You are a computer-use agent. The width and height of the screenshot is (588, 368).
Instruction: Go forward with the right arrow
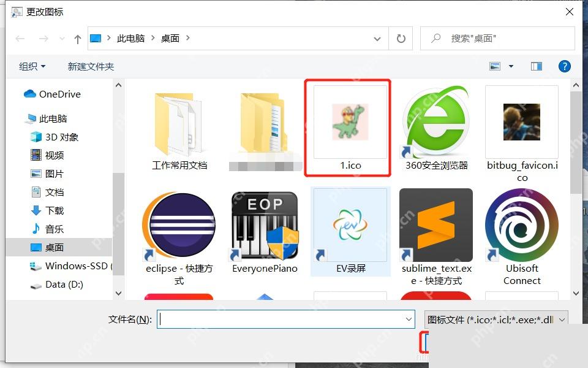(x=43, y=38)
